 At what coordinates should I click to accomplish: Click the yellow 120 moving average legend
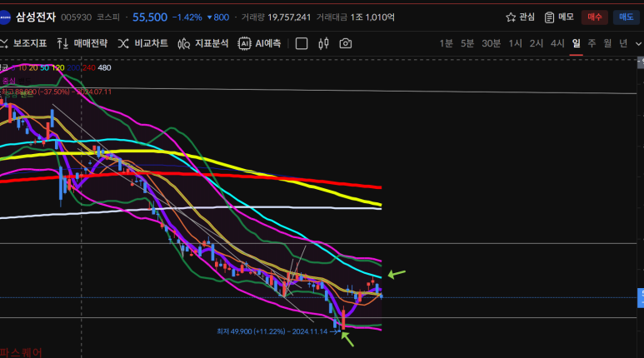[57, 67]
